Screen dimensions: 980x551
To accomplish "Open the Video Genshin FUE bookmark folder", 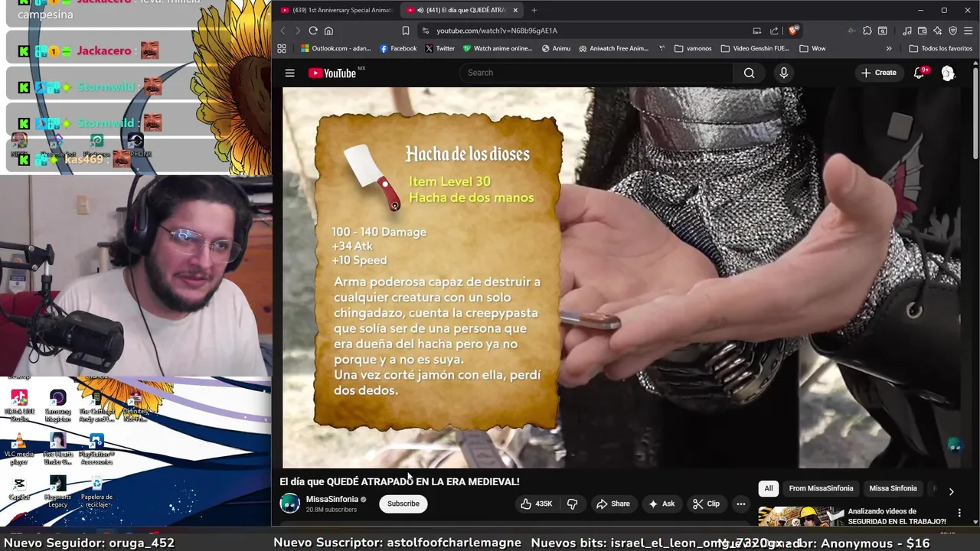I will [x=755, y=48].
